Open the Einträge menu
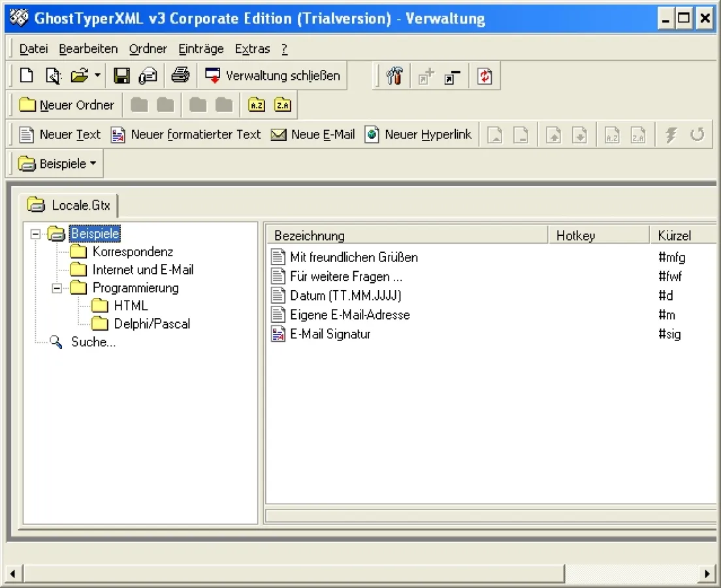This screenshot has width=721, height=588. pyautogui.click(x=201, y=49)
